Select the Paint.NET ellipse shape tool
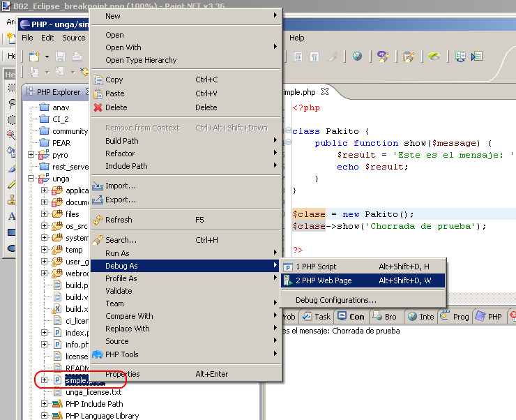Image resolution: width=516 pixels, height=420 pixels. point(12,248)
